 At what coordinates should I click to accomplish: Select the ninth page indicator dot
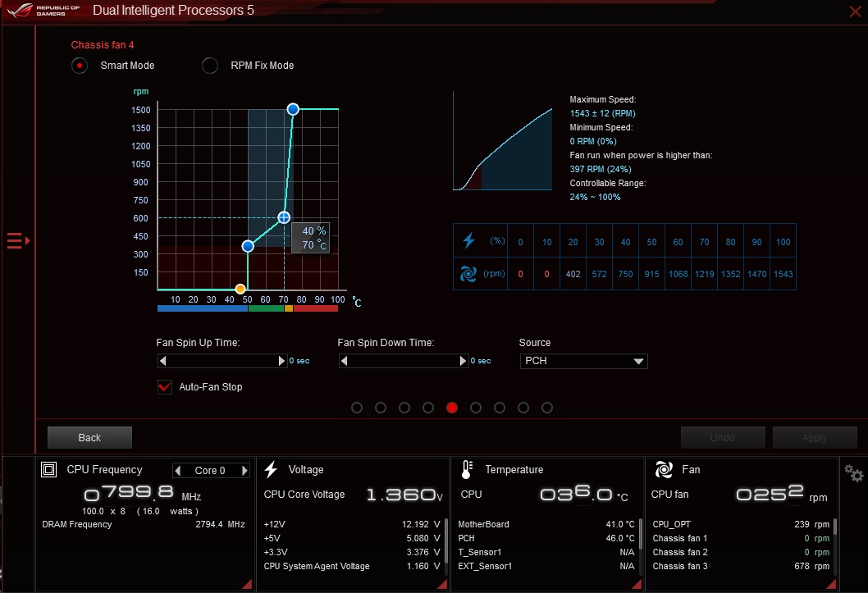point(547,408)
